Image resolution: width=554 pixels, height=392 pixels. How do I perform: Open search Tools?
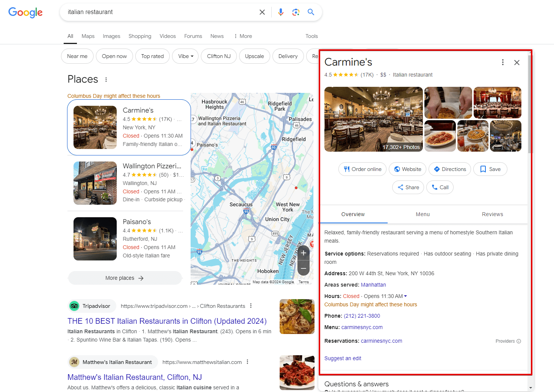[x=311, y=36]
